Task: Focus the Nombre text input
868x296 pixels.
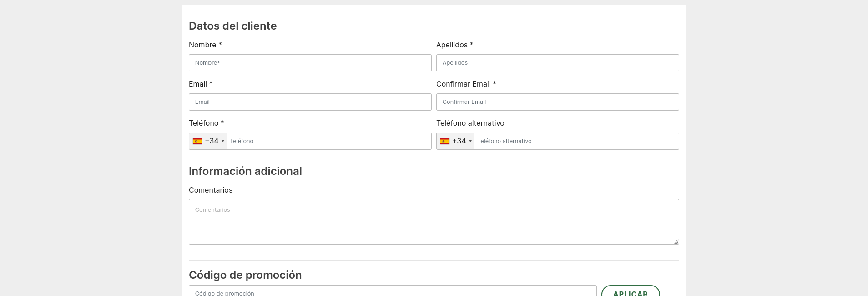Action: [310, 63]
